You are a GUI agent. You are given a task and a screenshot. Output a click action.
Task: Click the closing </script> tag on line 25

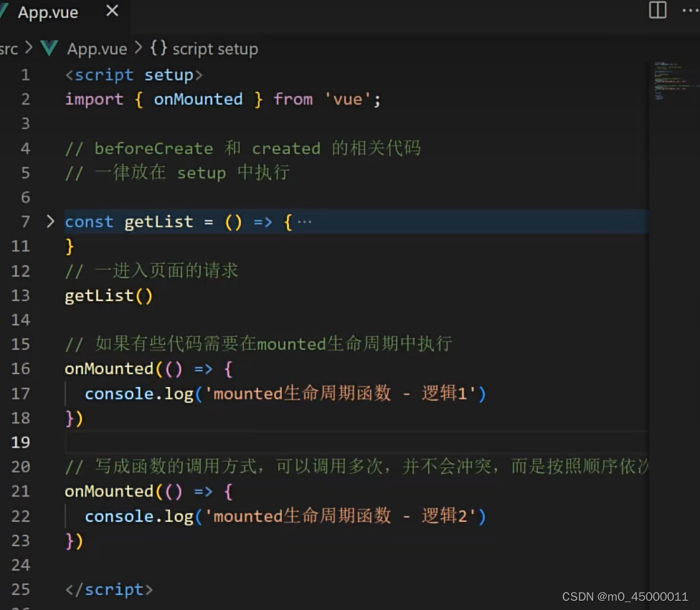tap(108, 589)
